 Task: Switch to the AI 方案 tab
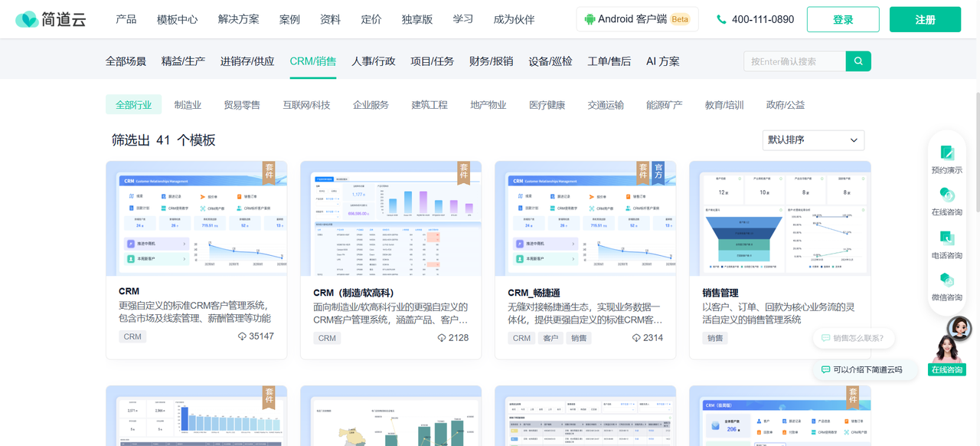tap(663, 61)
